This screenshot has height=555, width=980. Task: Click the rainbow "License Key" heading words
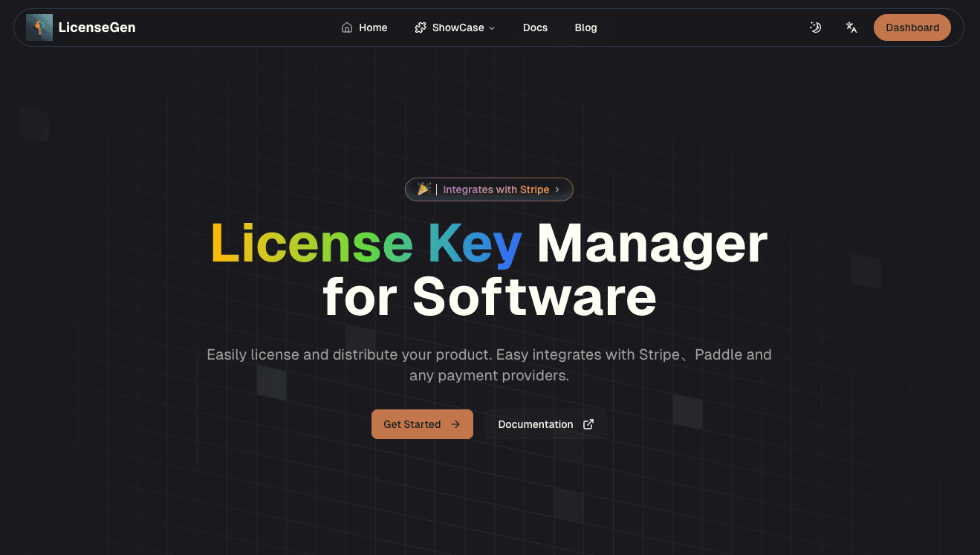[x=366, y=244]
